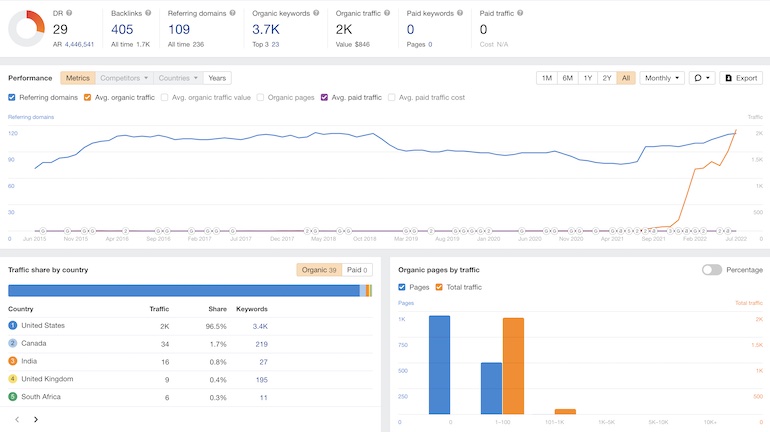Open India 27 keywords link
This screenshot has height=432, width=770.
pos(263,362)
